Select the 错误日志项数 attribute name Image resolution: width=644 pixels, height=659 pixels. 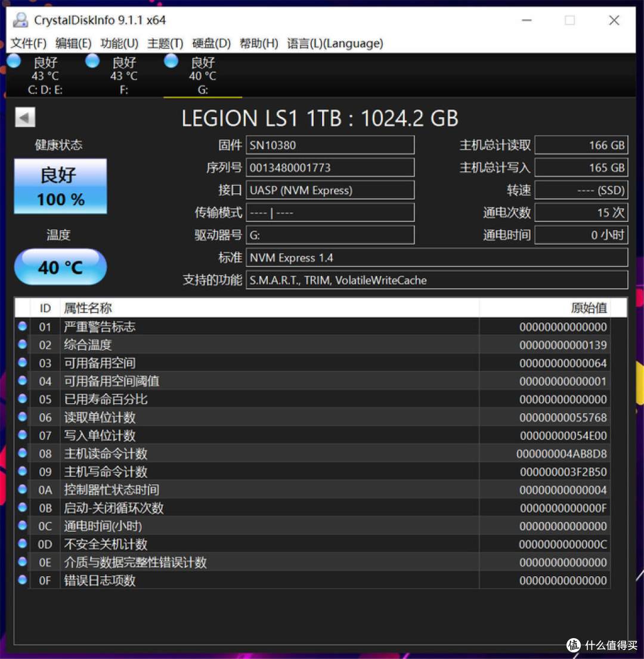point(100,580)
